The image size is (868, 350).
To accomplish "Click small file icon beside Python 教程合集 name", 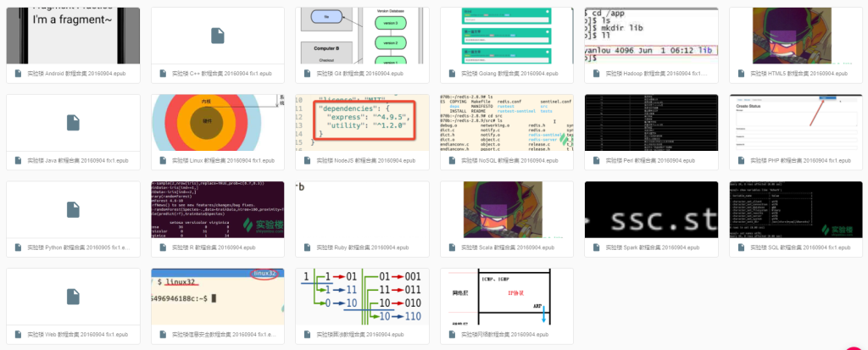I will [x=19, y=247].
